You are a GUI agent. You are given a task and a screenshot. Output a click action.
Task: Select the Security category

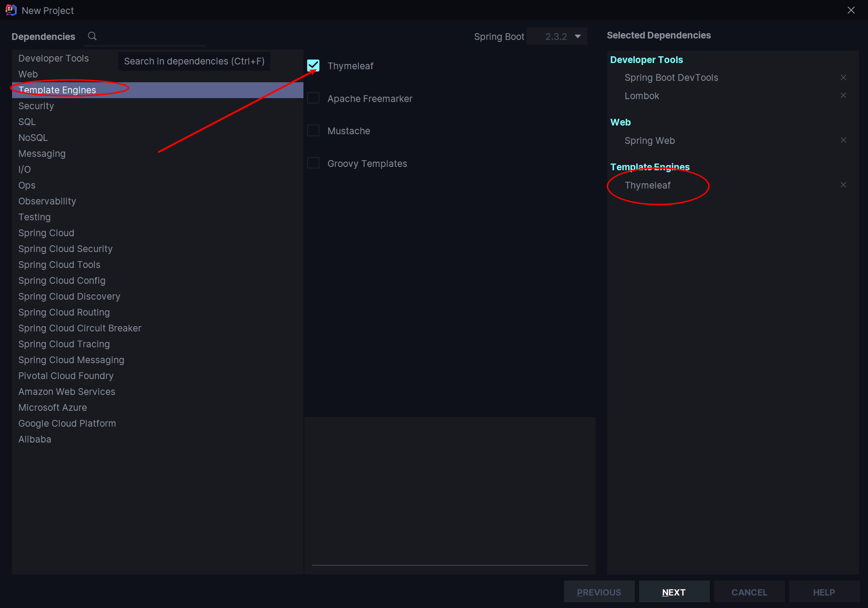[x=158, y=106]
